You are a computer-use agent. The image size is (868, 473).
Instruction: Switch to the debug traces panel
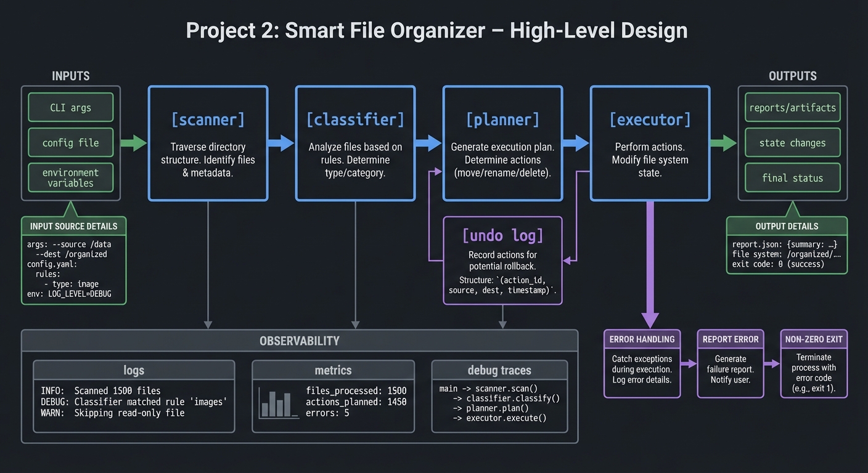point(499,370)
